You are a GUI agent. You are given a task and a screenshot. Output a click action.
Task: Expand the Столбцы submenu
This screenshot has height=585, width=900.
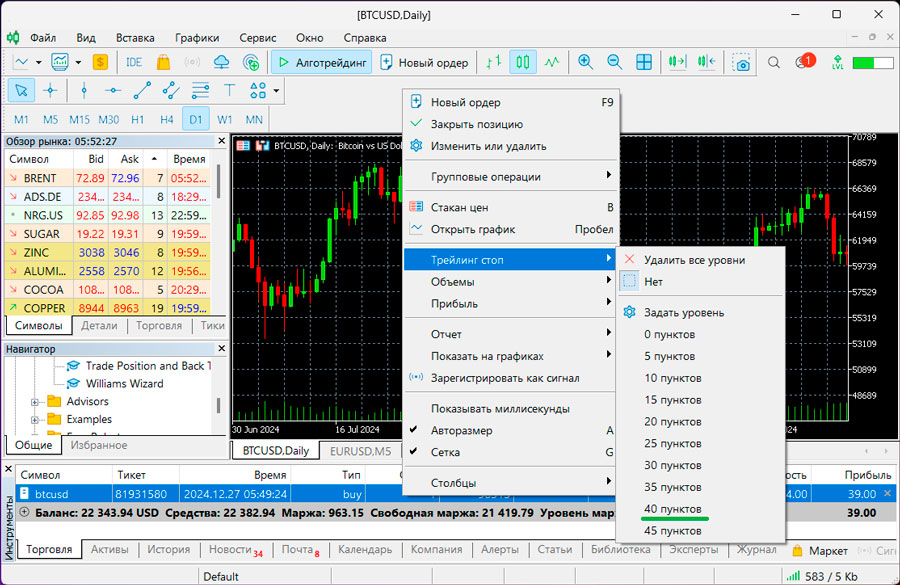pos(510,482)
